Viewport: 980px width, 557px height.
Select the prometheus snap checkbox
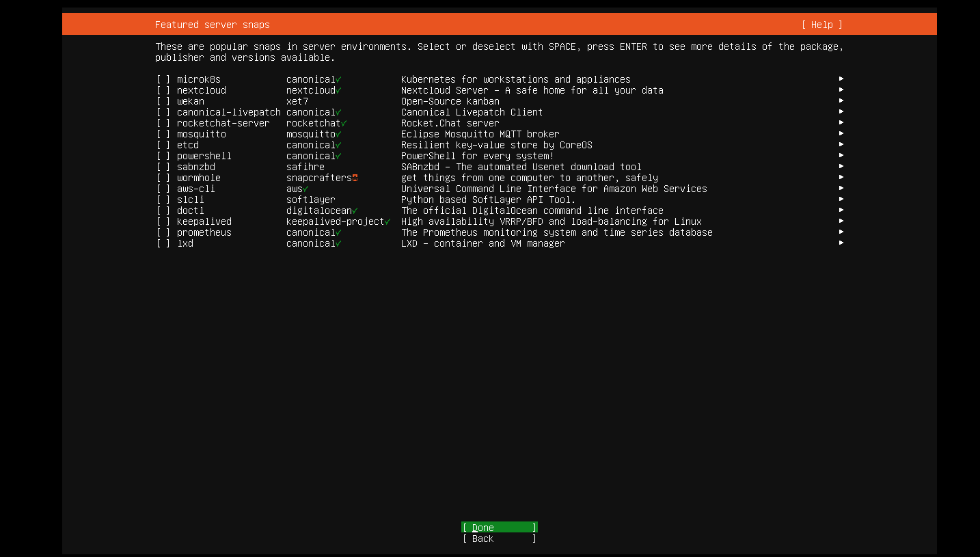[163, 232]
